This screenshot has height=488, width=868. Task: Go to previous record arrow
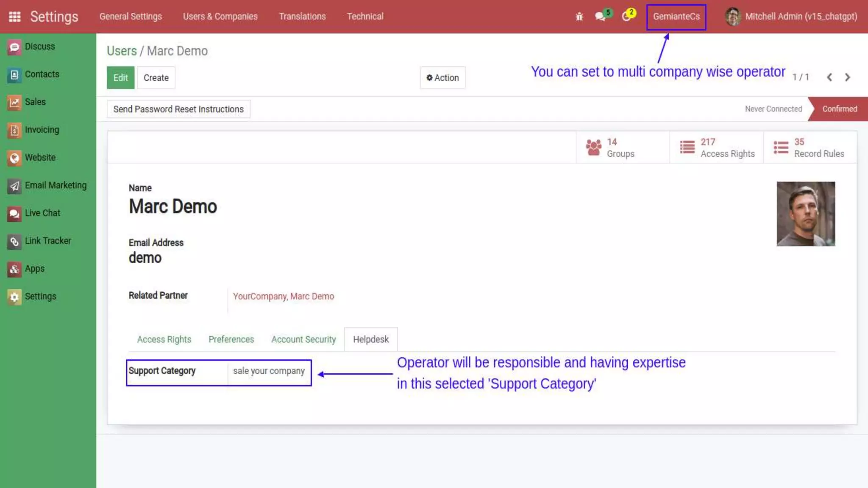(x=829, y=78)
